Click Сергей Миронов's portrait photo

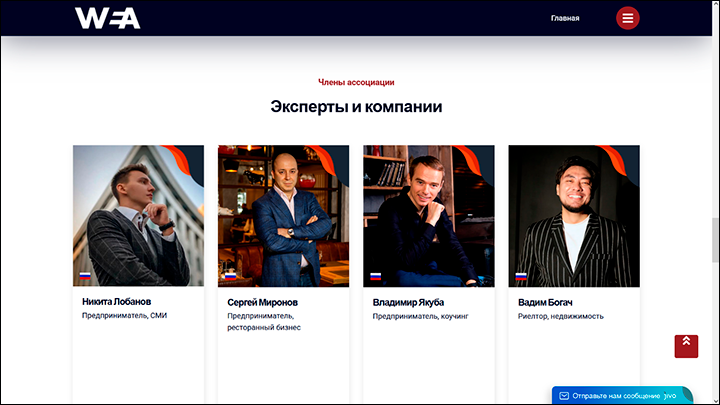283,216
